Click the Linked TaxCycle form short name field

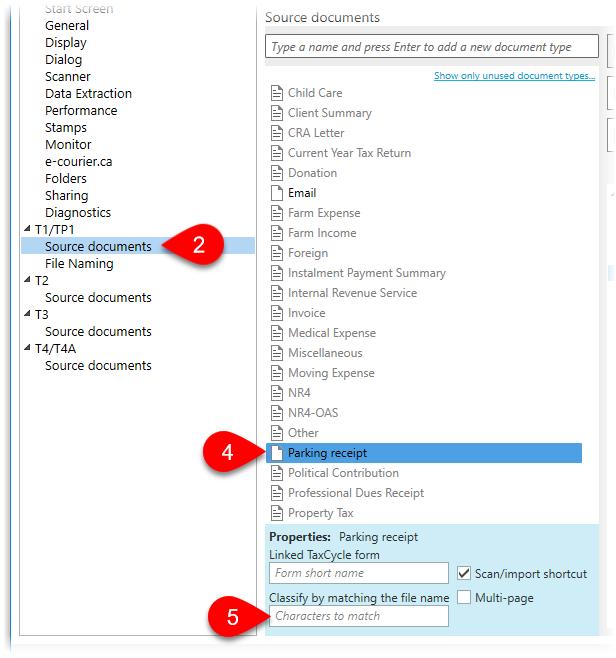click(x=358, y=573)
